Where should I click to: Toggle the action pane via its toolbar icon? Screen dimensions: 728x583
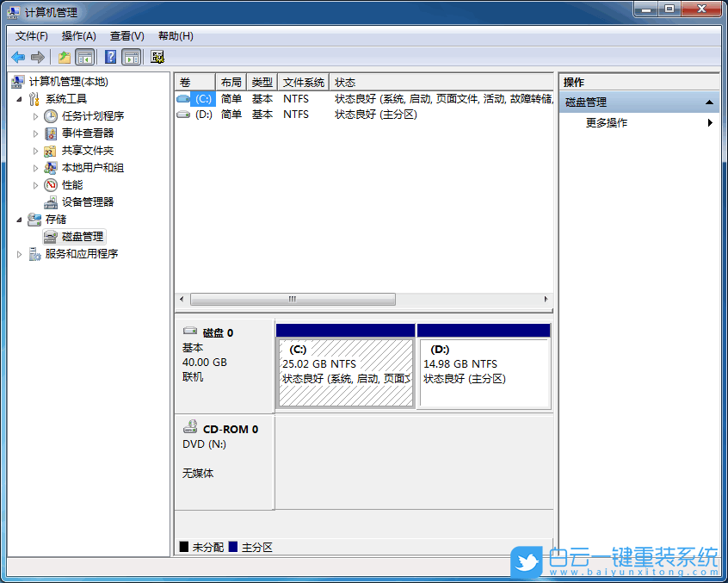click(x=129, y=56)
